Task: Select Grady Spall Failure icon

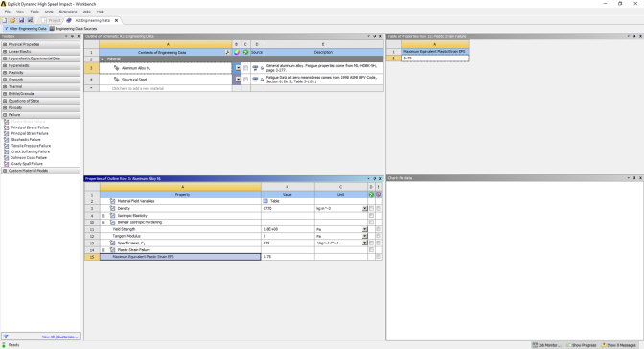Action: click(6, 164)
